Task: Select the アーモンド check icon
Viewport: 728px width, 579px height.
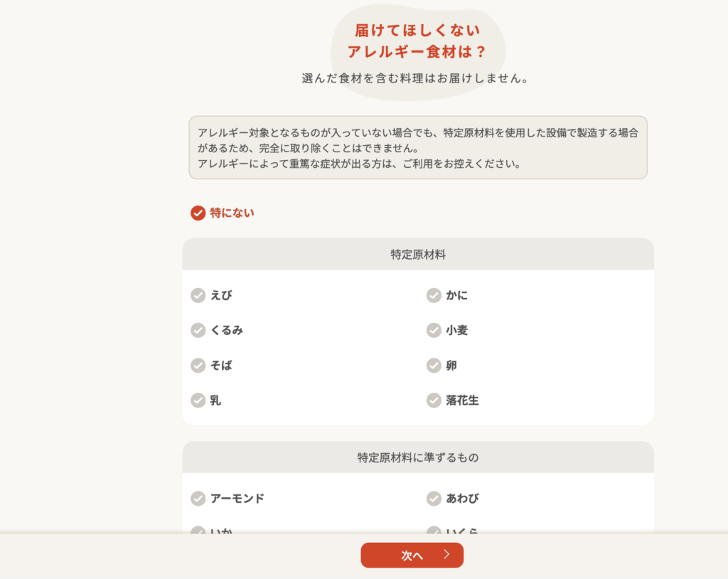Action: (198, 498)
